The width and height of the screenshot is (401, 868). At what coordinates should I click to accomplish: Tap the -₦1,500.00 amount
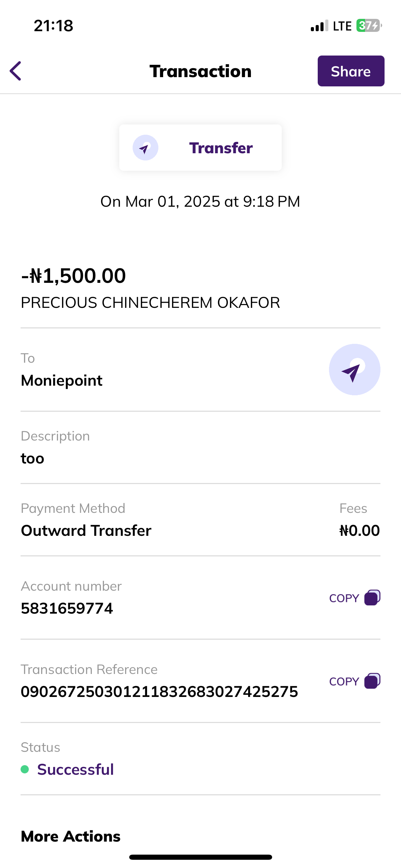pos(73,276)
